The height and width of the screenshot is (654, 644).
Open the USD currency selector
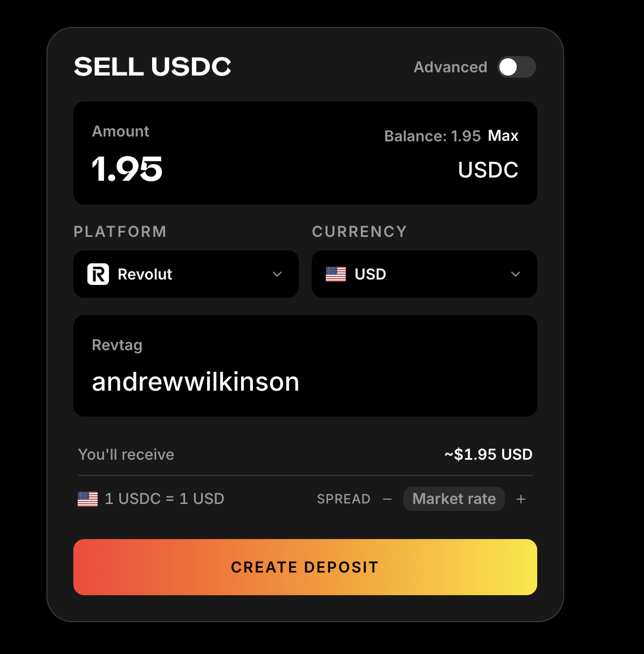click(424, 274)
